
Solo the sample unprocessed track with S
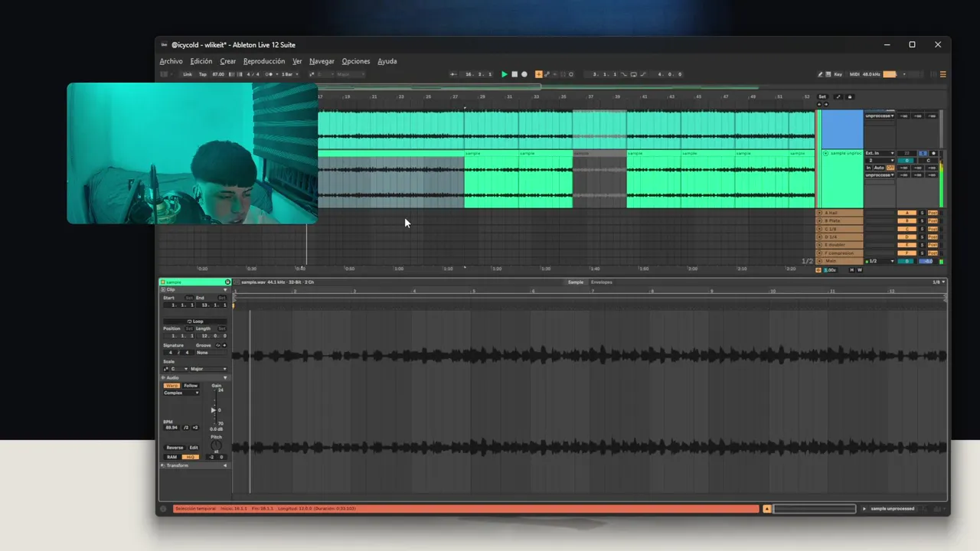tap(923, 153)
